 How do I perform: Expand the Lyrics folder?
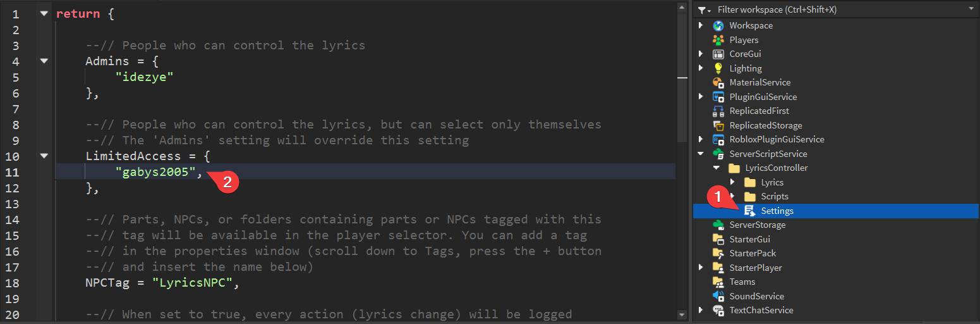[732, 182]
